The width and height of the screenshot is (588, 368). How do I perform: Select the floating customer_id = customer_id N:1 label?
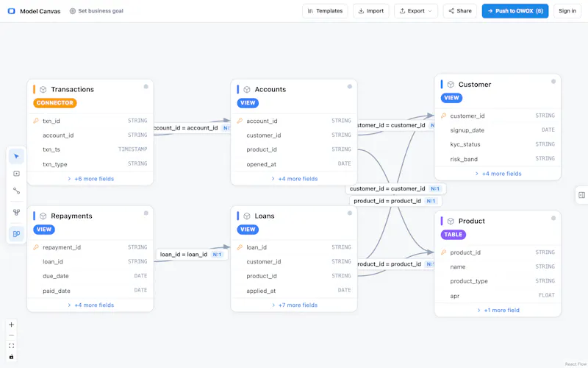[395, 188]
